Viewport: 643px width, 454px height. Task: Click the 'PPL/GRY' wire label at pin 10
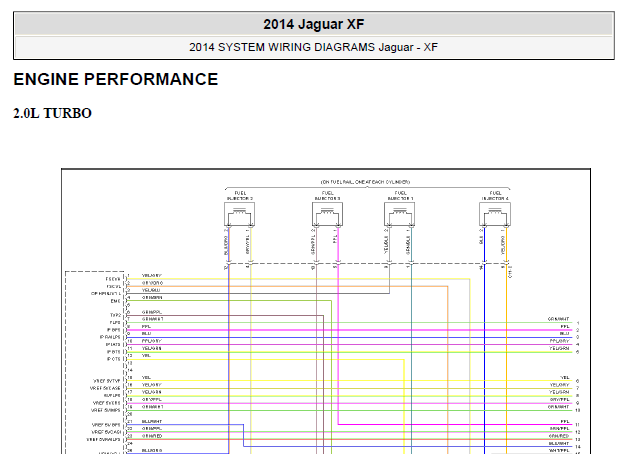pyautogui.click(x=152, y=341)
